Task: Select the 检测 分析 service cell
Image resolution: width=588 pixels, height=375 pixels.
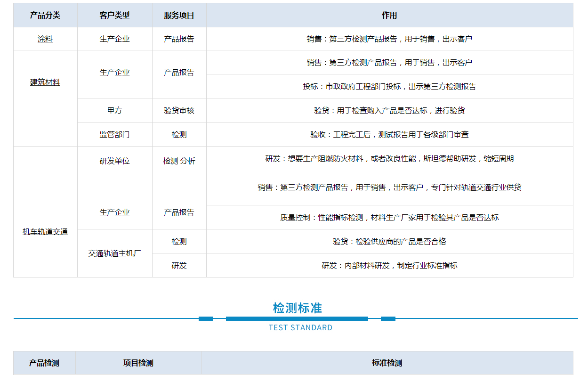Action: [x=179, y=161]
